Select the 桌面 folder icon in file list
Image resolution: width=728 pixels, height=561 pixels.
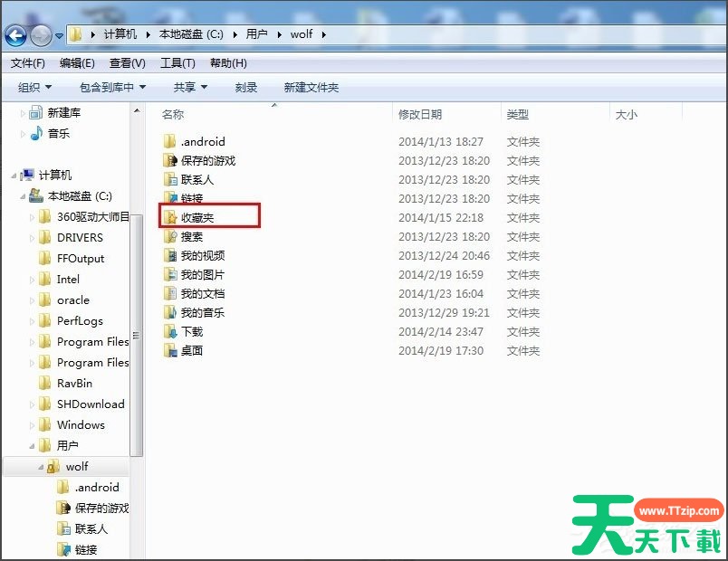pos(169,350)
